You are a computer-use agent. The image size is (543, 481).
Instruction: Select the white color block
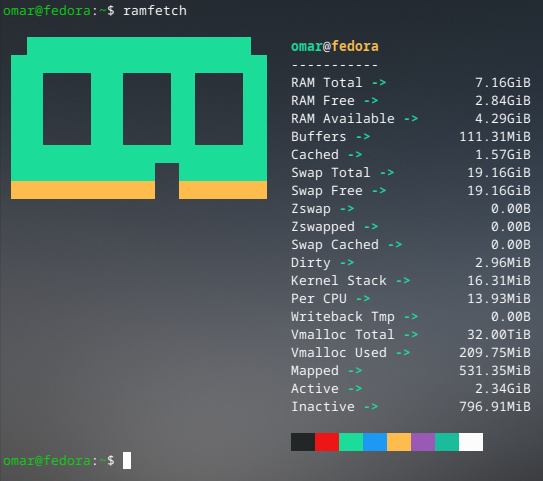[x=471, y=442]
